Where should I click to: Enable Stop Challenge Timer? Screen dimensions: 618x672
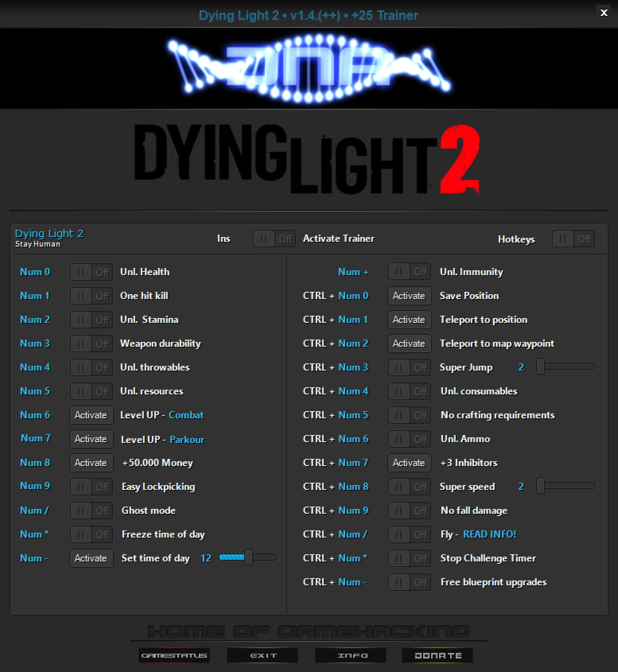pos(410,558)
